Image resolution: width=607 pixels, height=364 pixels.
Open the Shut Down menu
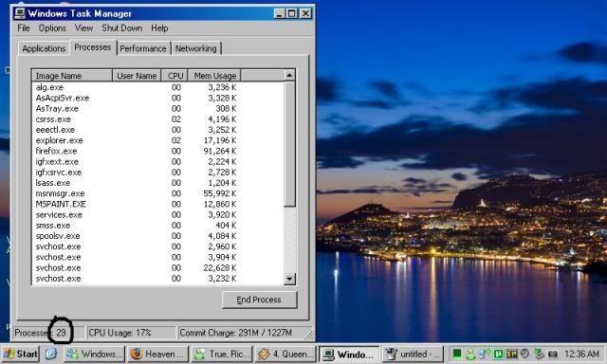(122, 28)
